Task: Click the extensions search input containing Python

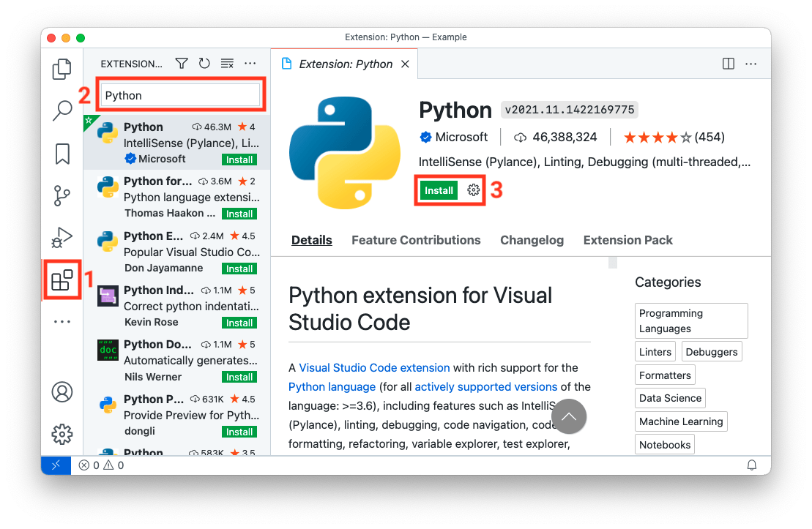Action: coord(180,94)
